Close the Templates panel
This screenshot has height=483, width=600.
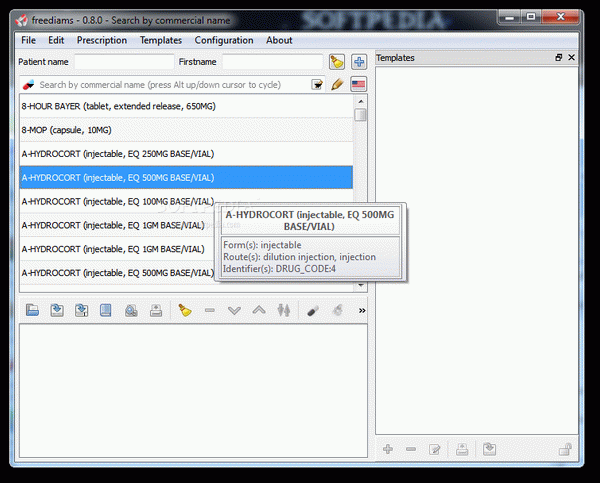572,58
